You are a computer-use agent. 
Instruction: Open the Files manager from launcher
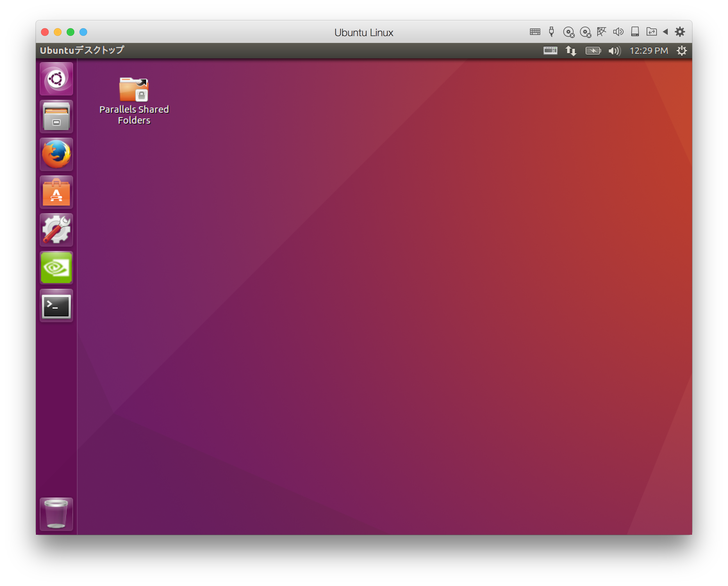56,117
